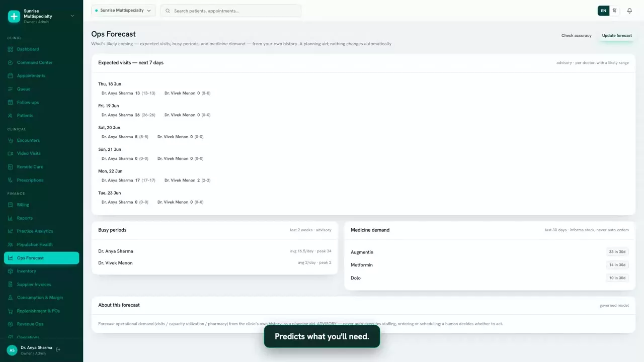Select the Prescriptions sidebar icon
The height and width of the screenshot is (362, 644).
11,180
